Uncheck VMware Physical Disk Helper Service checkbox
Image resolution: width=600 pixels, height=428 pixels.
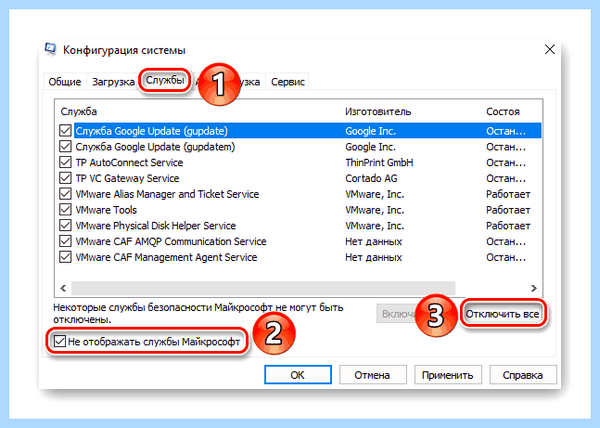[x=65, y=225]
